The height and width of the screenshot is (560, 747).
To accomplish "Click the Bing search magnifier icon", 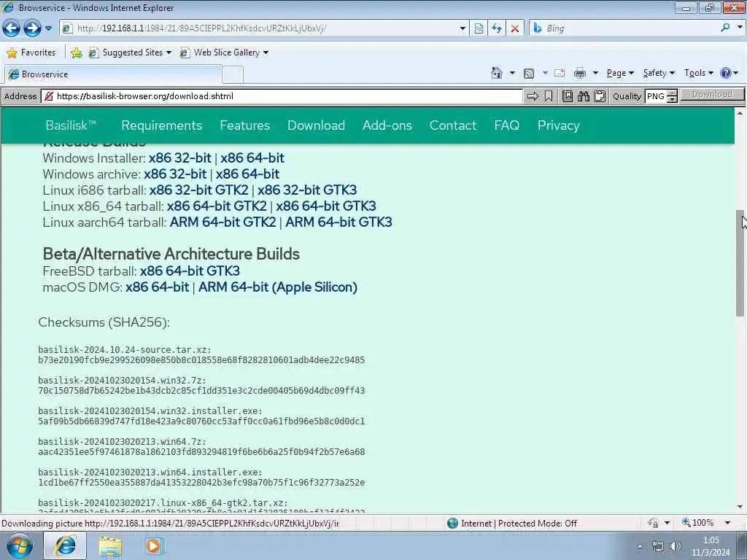I will click(725, 28).
